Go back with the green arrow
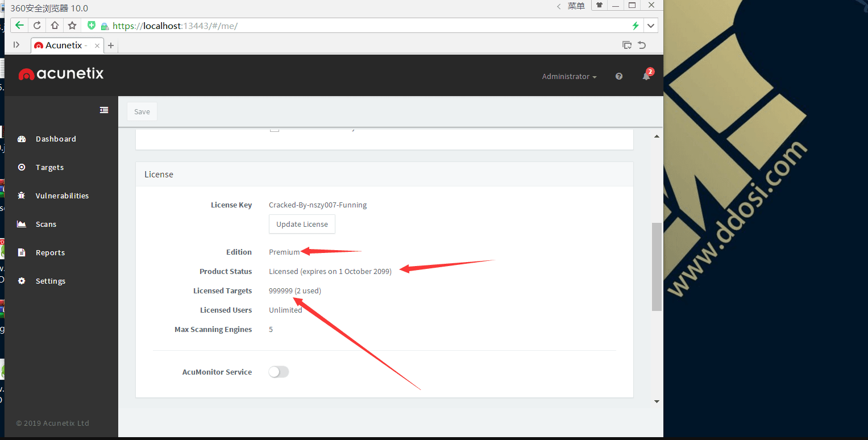This screenshot has height=440, width=868. 19,26
